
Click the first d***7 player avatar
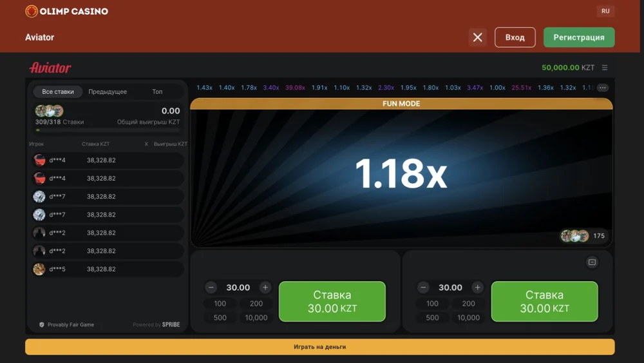(x=39, y=197)
